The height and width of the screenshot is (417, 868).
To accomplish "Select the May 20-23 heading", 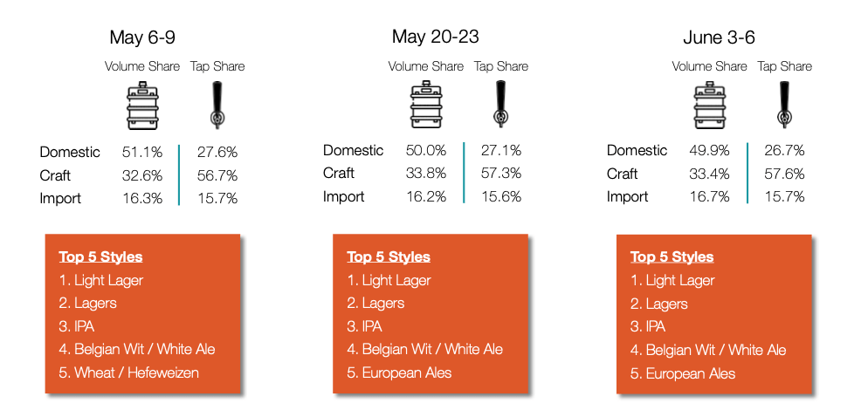I will click(435, 37).
